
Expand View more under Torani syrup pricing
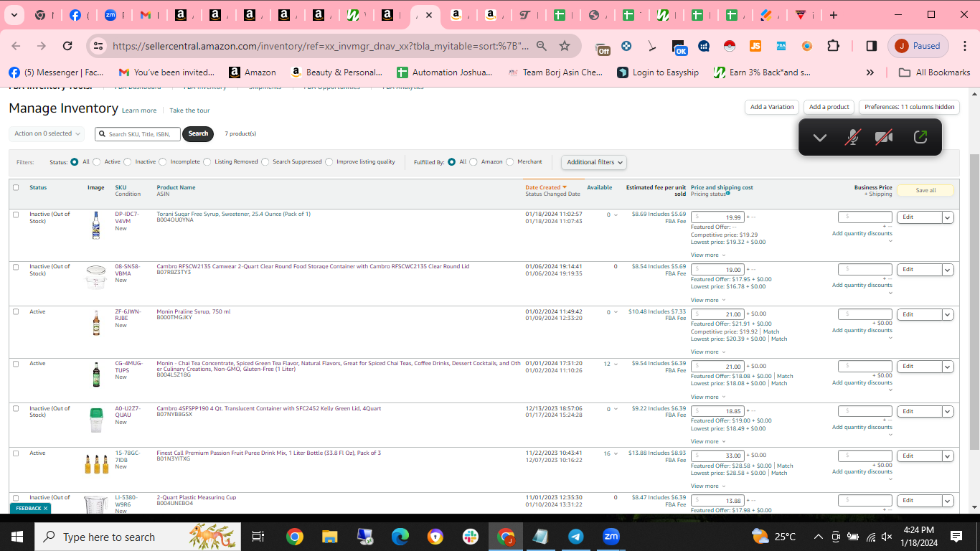point(707,255)
